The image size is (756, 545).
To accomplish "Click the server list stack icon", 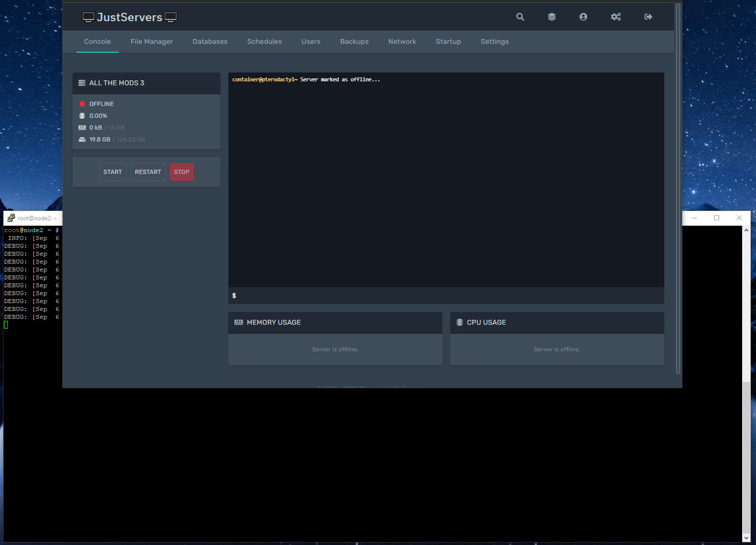I will [552, 16].
